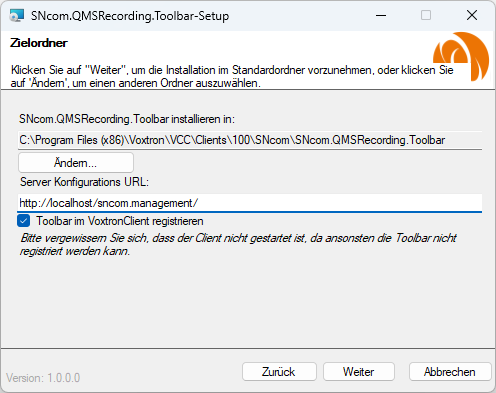Continue installation with Weiter button
The height and width of the screenshot is (393, 496).
(x=359, y=372)
